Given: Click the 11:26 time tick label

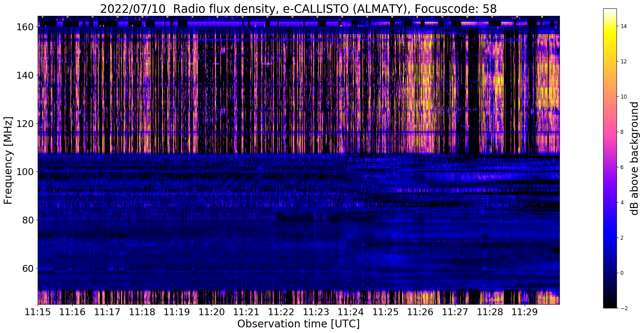Looking at the screenshot, I should pos(421,312).
